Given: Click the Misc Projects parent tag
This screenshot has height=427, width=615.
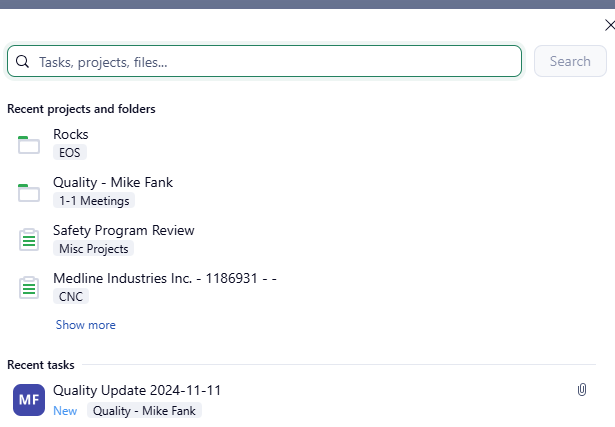Looking at the screenshot, I should click(x=93, y=249).
